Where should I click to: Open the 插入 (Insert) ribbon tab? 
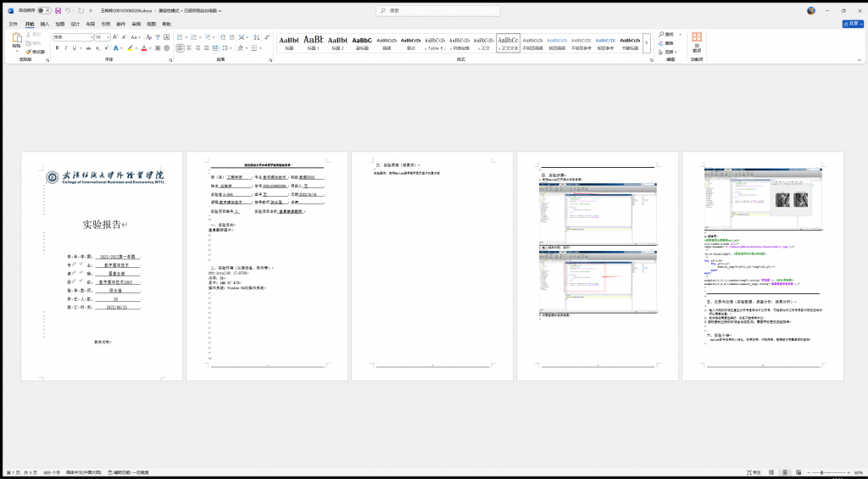coord(45,24)
